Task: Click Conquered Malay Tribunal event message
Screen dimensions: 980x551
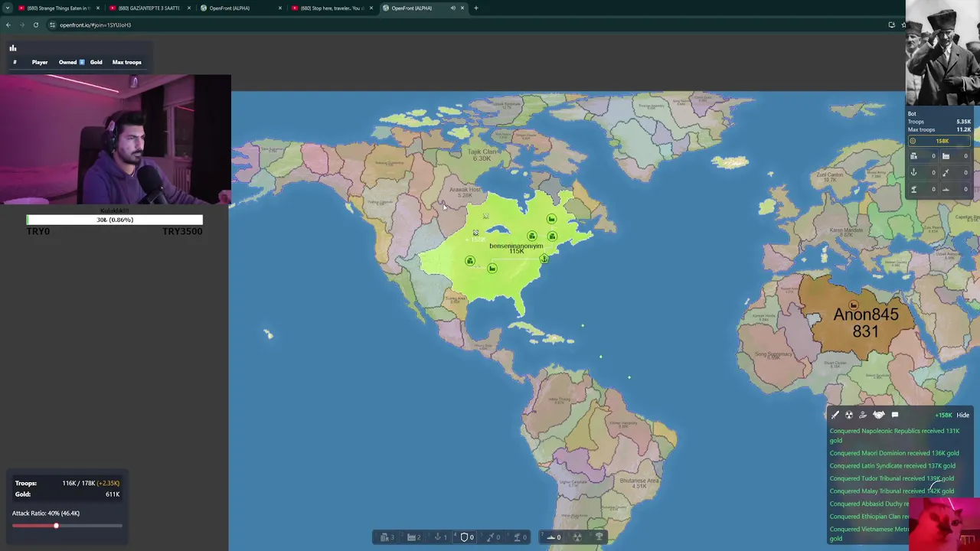Action: (x=892, y=491)
